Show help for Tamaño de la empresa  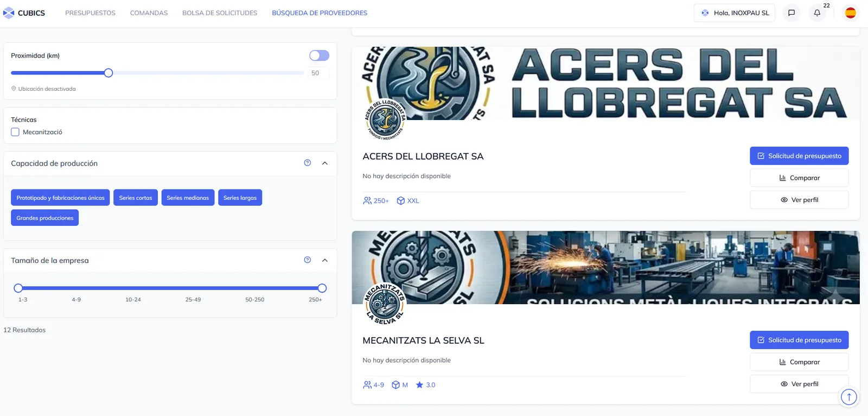point(308,260)
